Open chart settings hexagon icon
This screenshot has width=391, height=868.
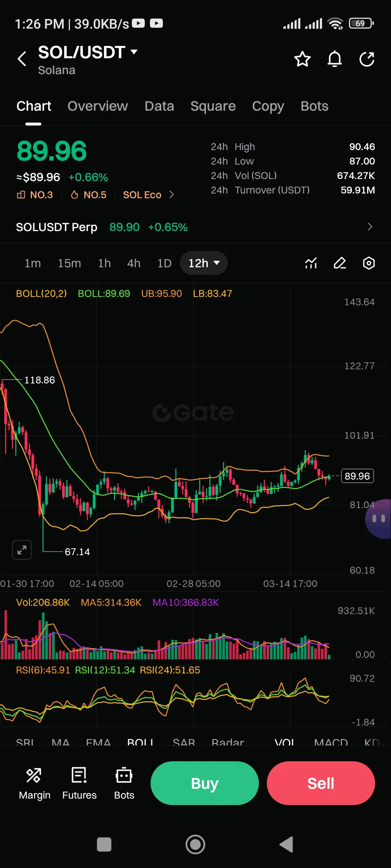(369, 263)
